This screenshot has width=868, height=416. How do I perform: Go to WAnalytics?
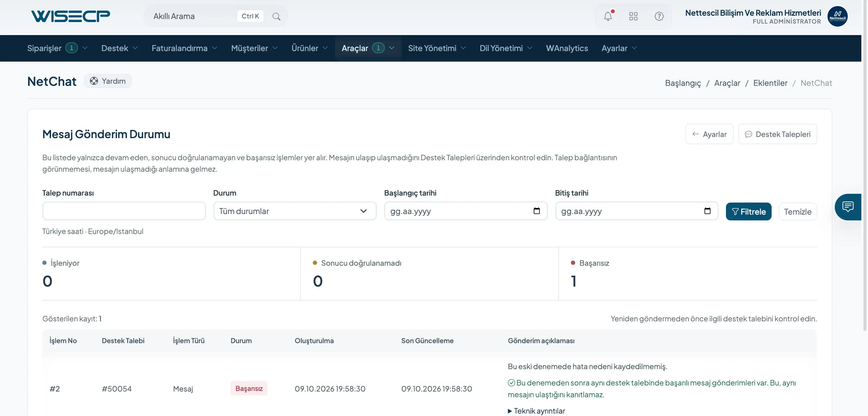(567, 48)
